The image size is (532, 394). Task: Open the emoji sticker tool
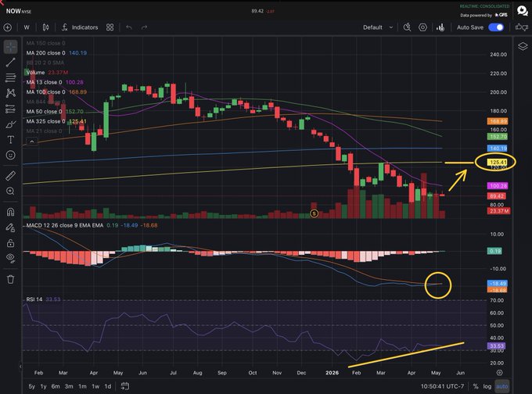[10, 156]
